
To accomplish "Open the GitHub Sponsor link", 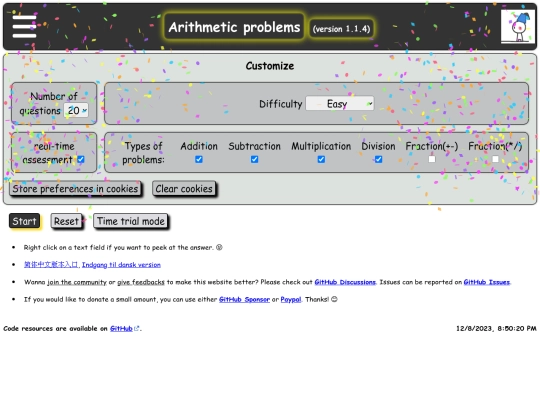I will click(244, 299).
